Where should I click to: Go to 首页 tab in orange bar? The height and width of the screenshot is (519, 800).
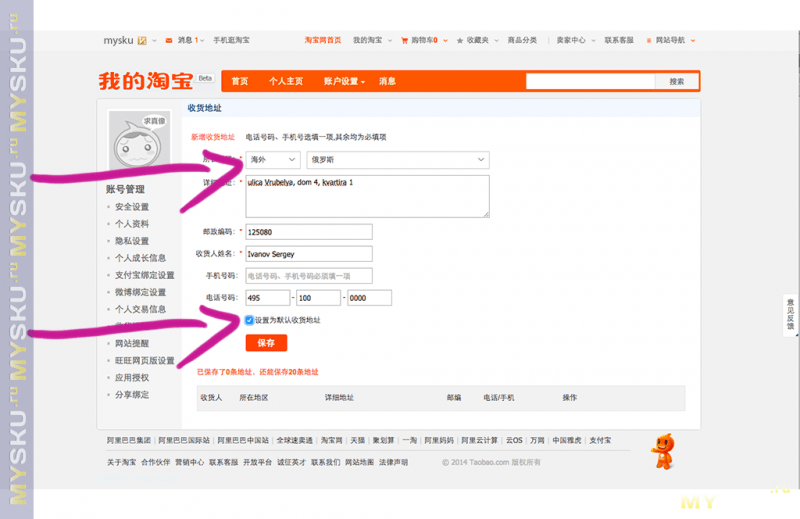tap(240, 81)
